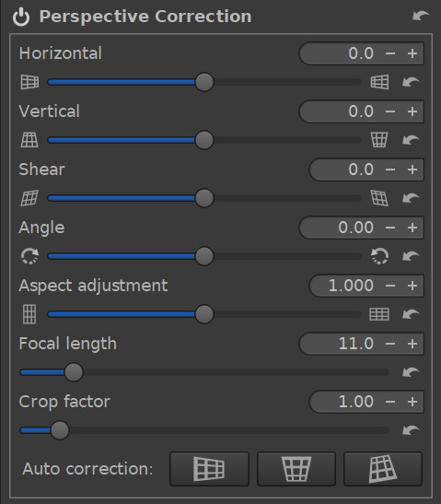Reset the Vertical slider value

pyautogui.click(x=411, y=140)
